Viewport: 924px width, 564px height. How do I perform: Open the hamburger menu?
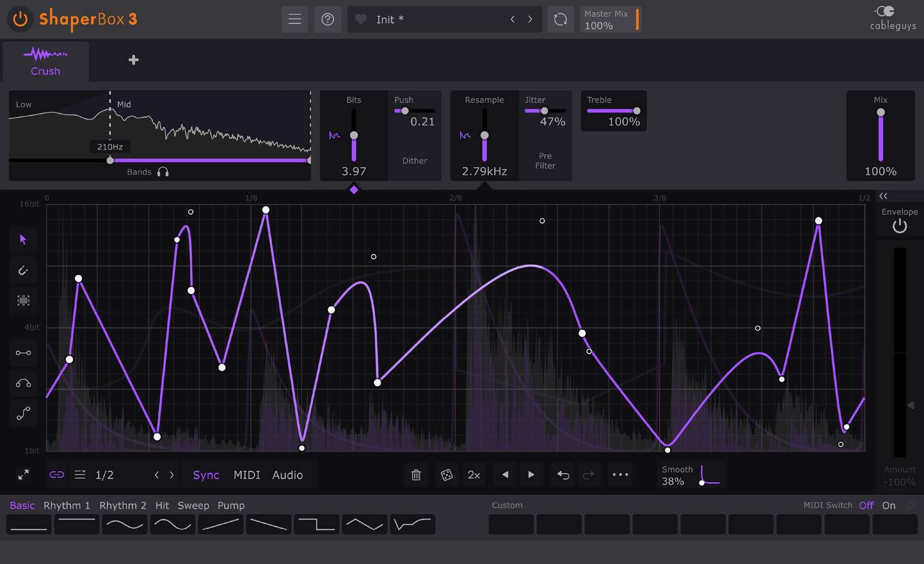point(295,19)
